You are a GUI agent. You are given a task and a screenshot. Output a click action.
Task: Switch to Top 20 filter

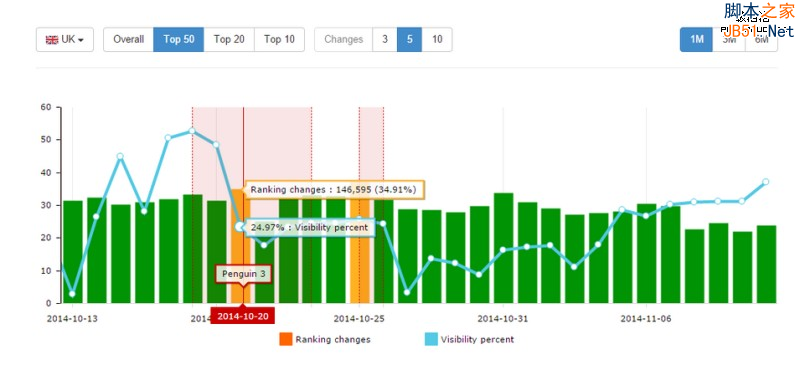click(229, 39)
